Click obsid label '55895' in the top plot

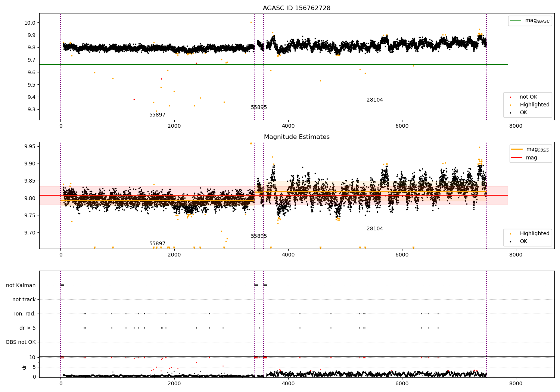point(259,108)
